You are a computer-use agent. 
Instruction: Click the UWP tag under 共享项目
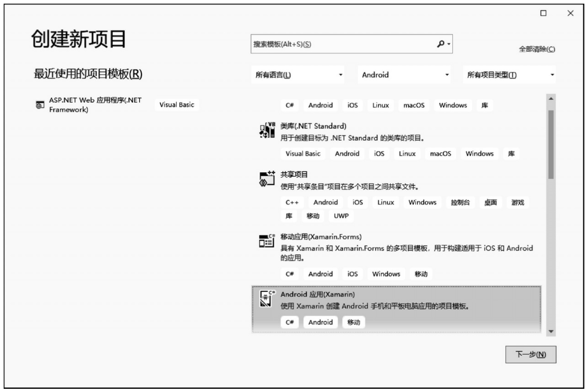point(341,216)
